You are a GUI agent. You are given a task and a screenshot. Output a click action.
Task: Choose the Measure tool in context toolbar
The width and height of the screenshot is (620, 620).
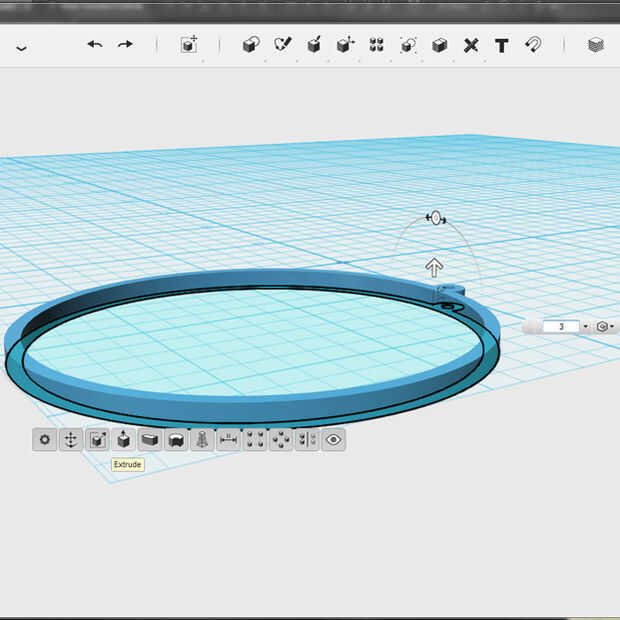(x=228, y=439)
